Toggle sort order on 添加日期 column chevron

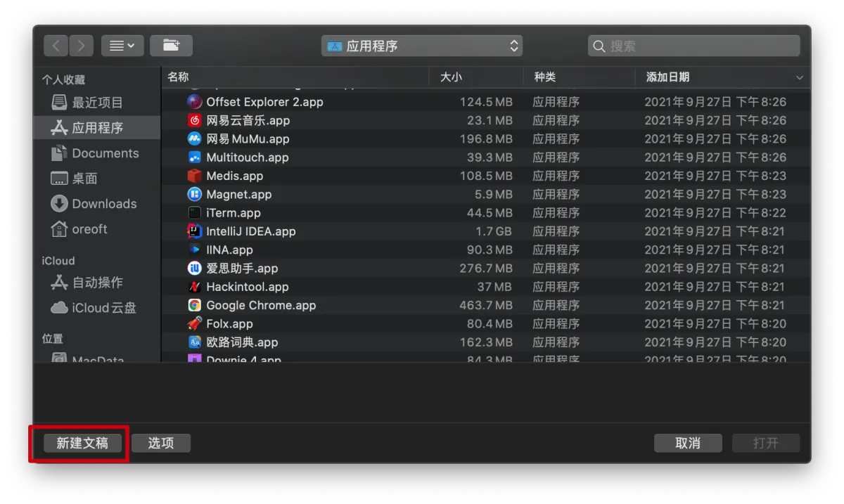coord(799,77)
